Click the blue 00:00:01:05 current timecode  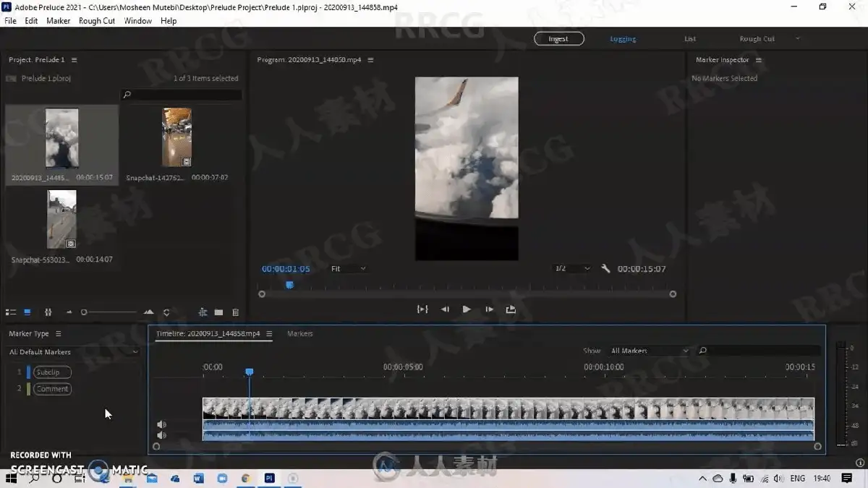pos(286,269)
